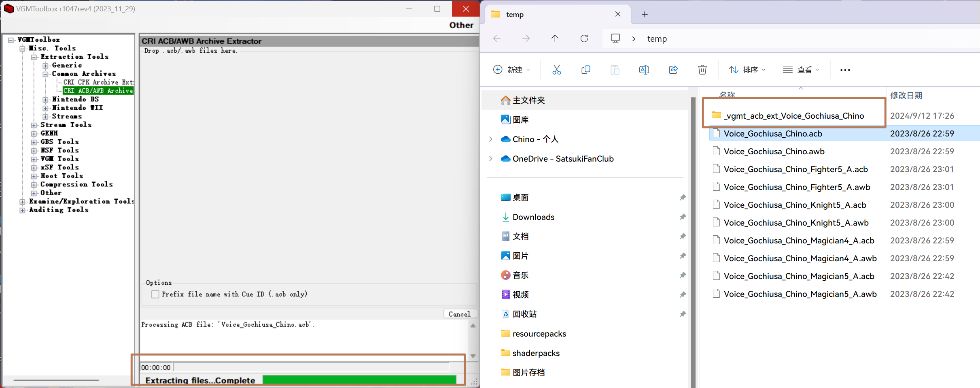Click temp in the address bar breadcrumb

click(x=657, y=39)
